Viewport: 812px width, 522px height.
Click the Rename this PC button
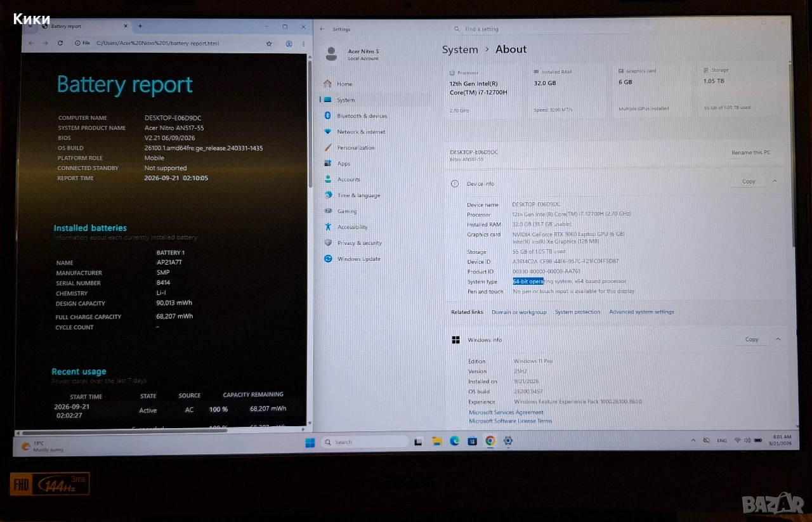[x=750, y=152]
